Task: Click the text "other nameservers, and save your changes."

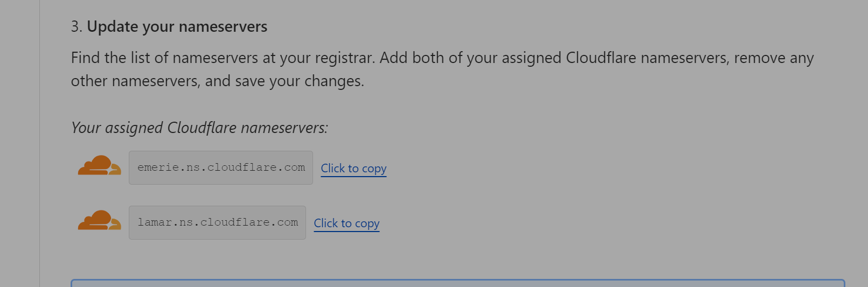Action: [x=217, y=81]
